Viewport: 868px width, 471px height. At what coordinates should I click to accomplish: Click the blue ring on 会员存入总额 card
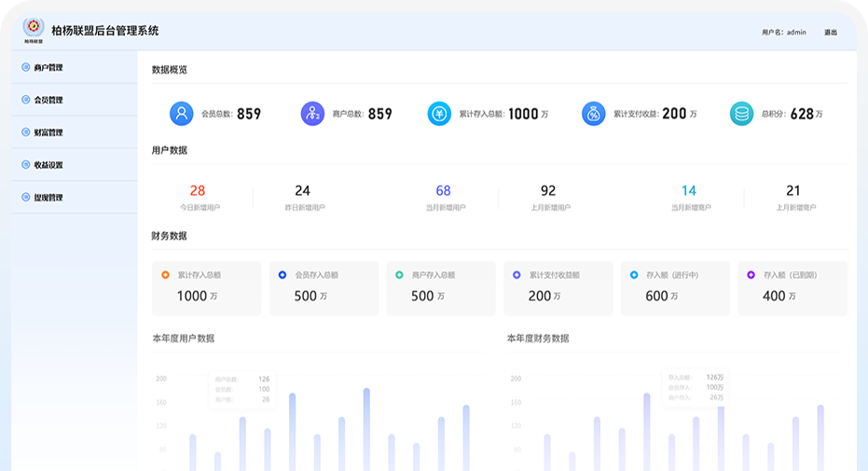click(282, 274)
